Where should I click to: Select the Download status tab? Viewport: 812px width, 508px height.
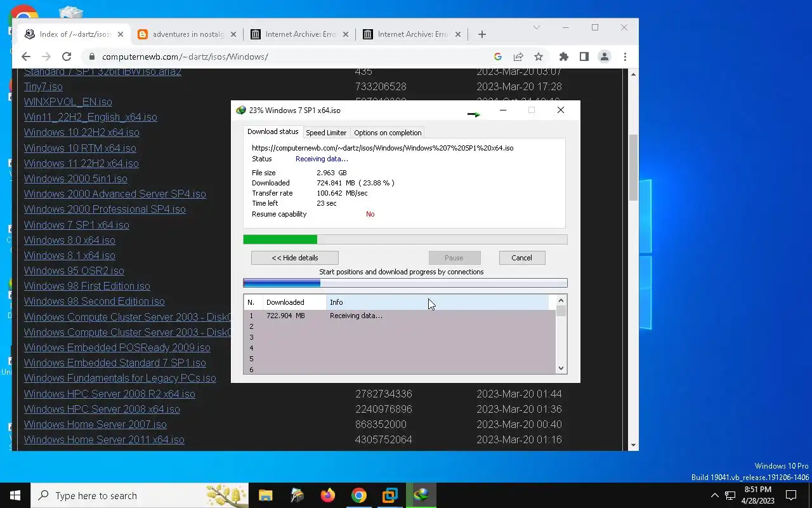(x=273, y=131)
